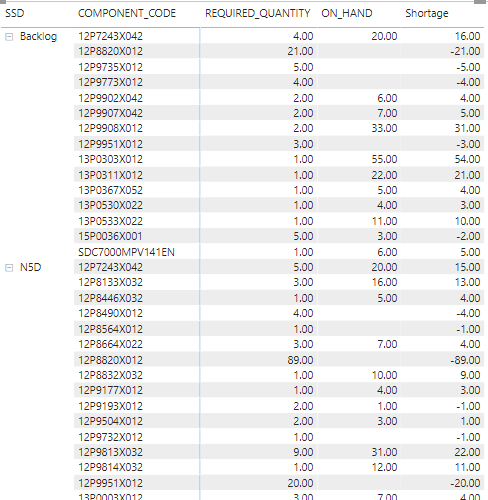Screen dimensions: 488x500
Task: Sort by SSD column header
Action: 15,13
